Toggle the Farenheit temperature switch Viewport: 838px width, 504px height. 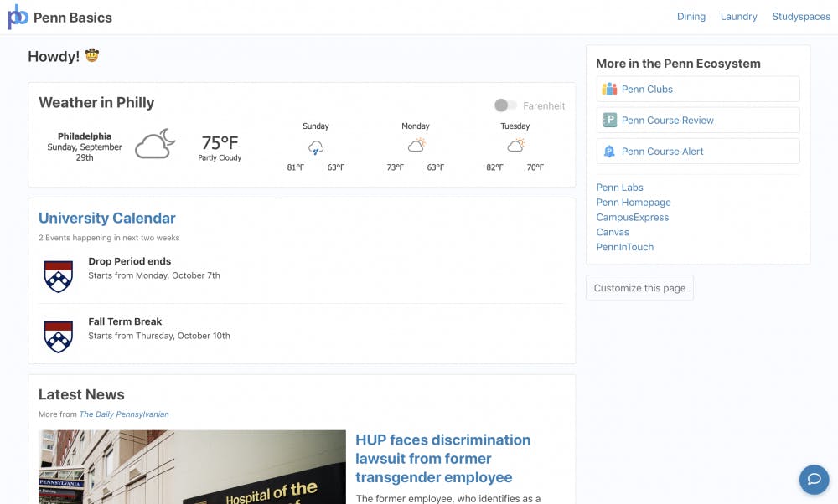(x=505, y=105)
